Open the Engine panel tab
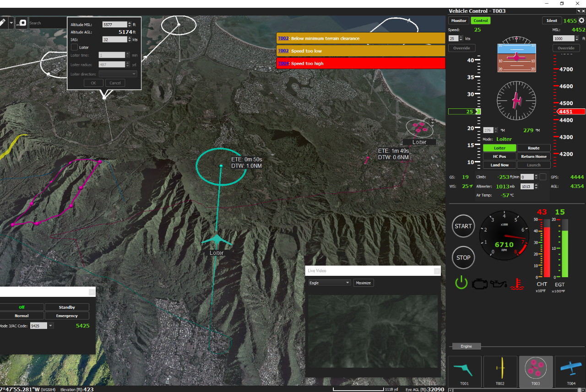Viewport: 586px width, 392px height. click(x=466, y=346)
